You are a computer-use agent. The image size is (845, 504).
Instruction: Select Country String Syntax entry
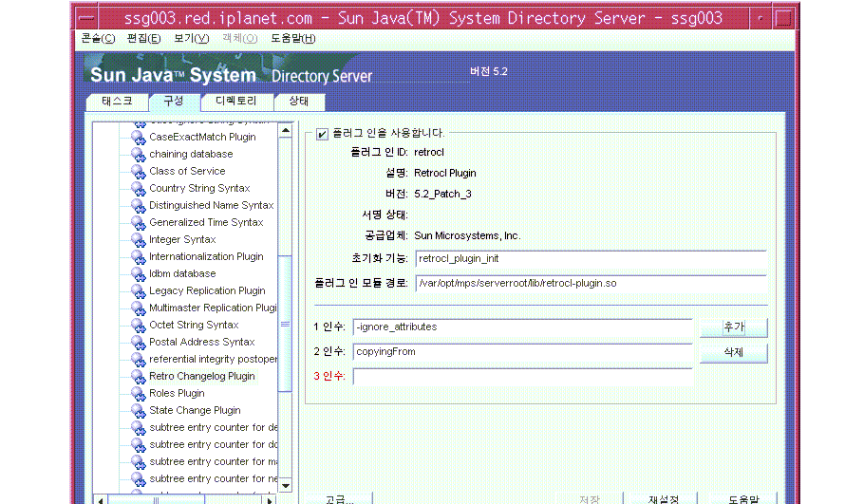(x=199, y=188)
